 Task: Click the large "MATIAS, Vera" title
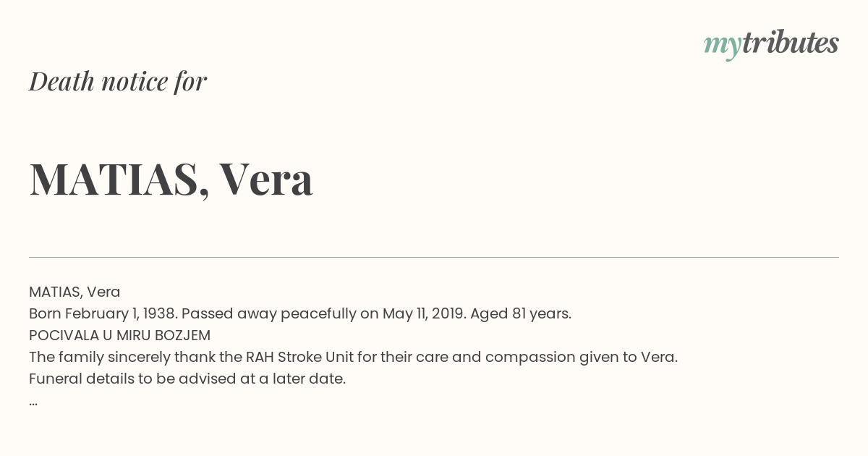tap(171, 179)
